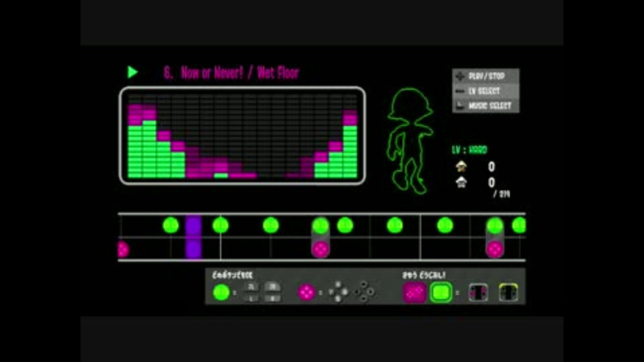Click the yellow-edged gamepad icon
The image size is (644, 362).
click(x=508, y=293)
